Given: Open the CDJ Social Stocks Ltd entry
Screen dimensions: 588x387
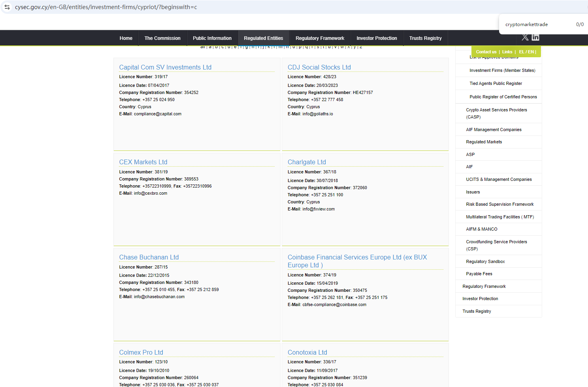Looking at the screenshot, I should (x=319, y=68).
